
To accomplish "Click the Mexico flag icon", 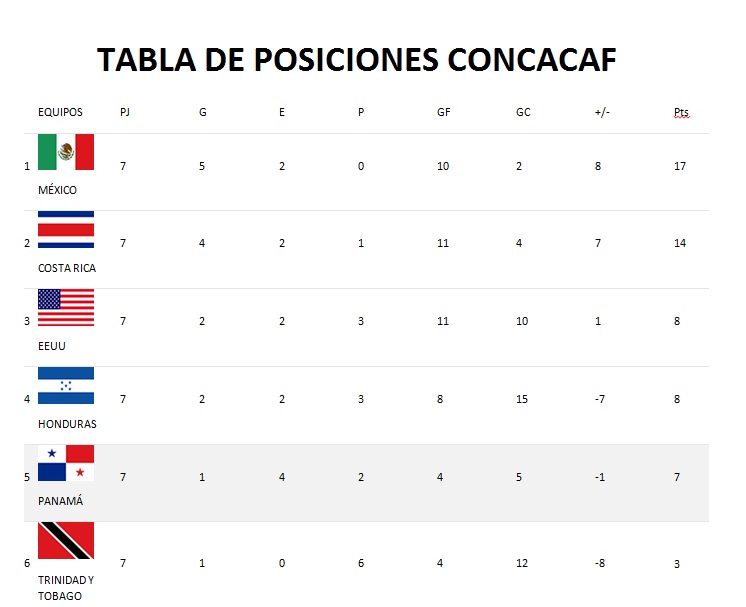I will tap(66, 152).
